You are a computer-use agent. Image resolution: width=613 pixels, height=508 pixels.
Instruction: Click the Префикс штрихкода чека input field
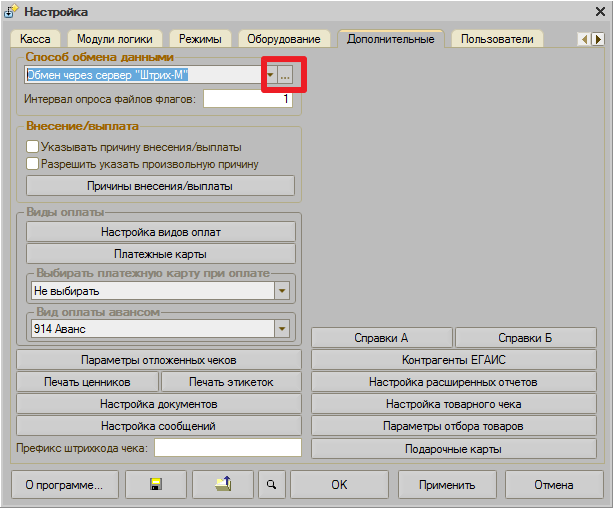tap(227, 448)
